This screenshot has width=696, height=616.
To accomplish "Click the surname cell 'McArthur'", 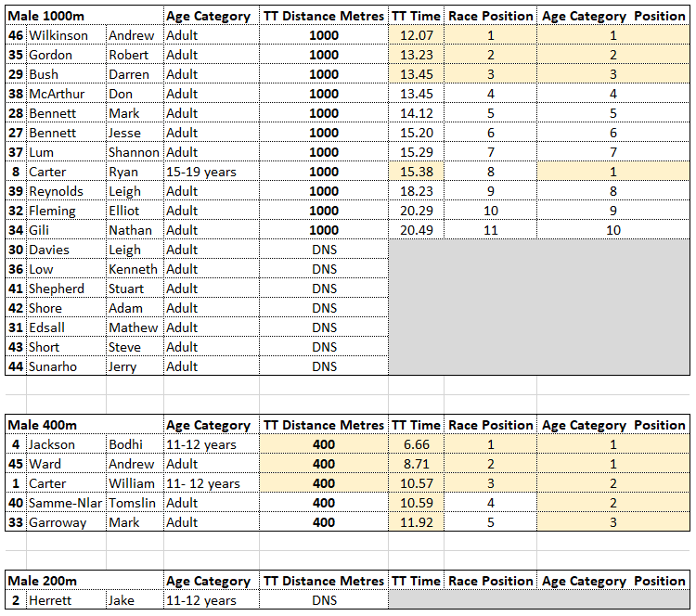I will coord(57,94).
